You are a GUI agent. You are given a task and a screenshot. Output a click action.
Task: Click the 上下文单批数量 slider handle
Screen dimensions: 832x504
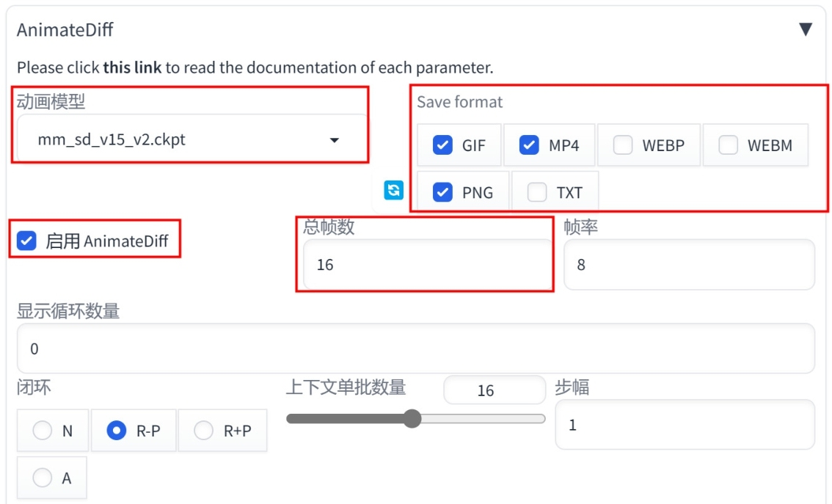tap(412, 419)
